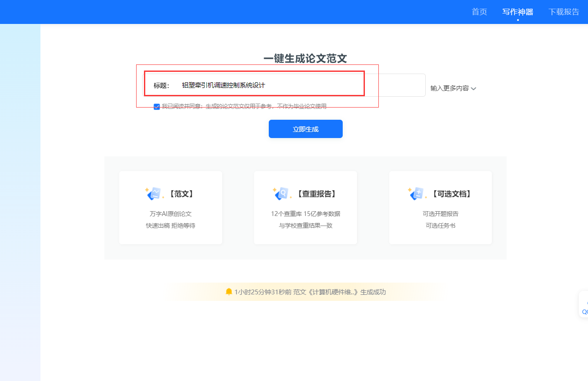
Task: Click the 12个查重库 15亿参考数据 text
Action: point(305,214)
